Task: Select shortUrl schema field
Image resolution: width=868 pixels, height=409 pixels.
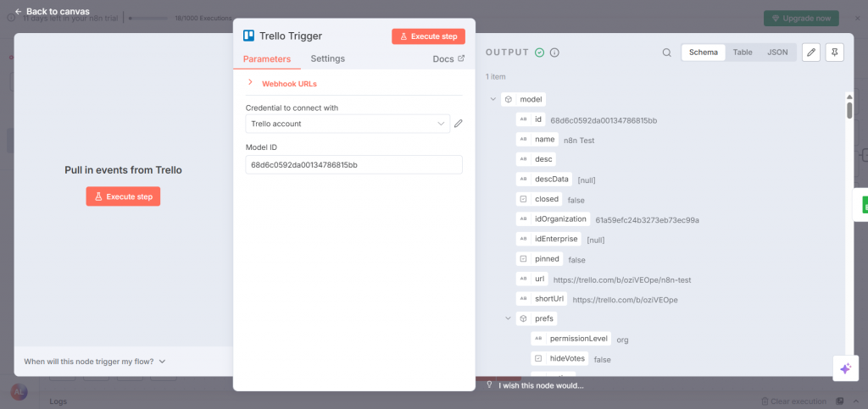Action: [542, 299]
